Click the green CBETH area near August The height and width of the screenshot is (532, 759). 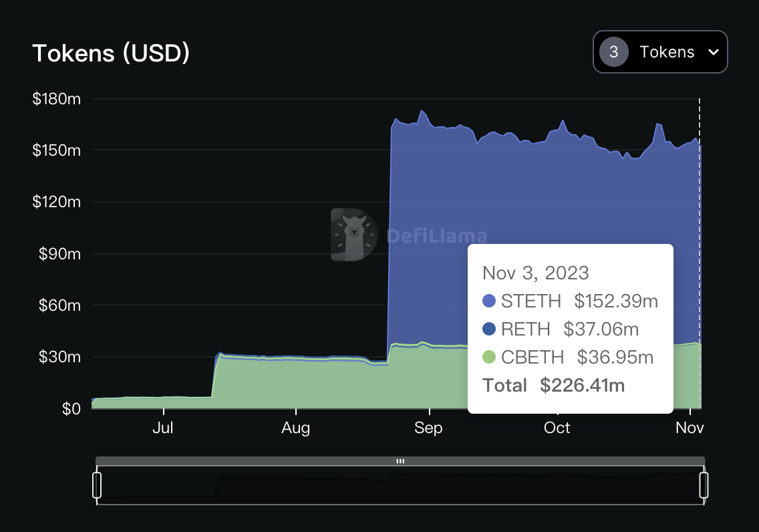coord(294,384)
